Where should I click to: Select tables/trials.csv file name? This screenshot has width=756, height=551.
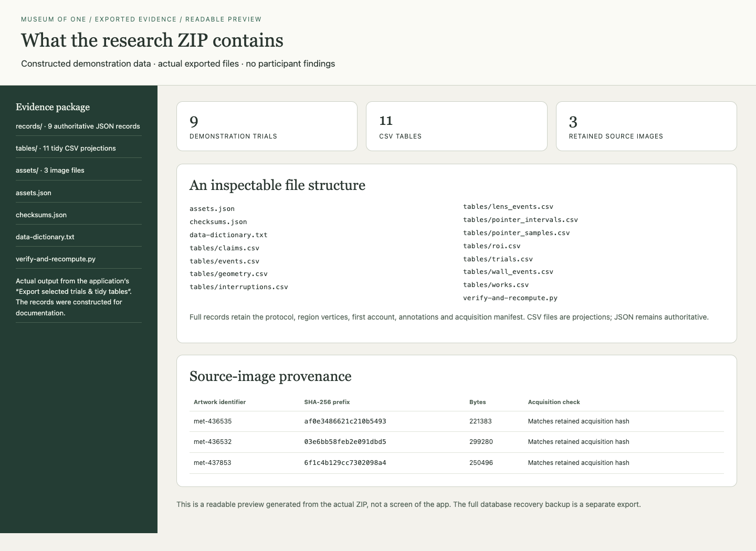498,259
